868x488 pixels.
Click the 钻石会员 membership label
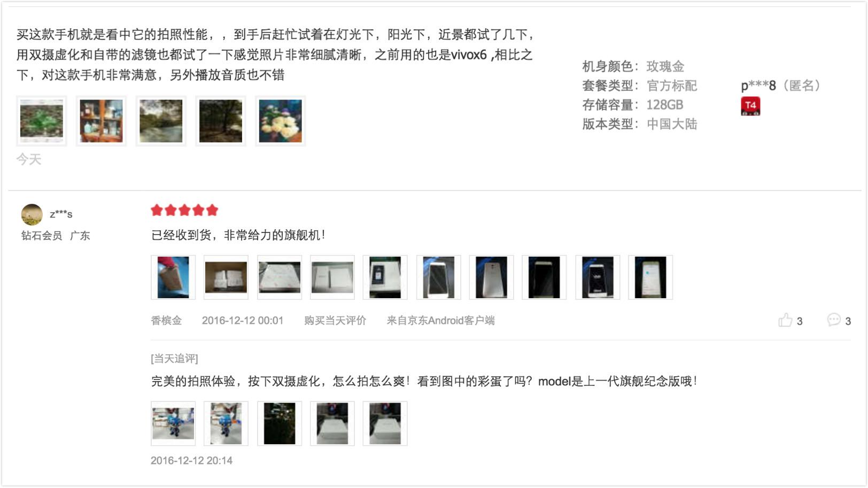pyautogui.click(x=42, y=236)
